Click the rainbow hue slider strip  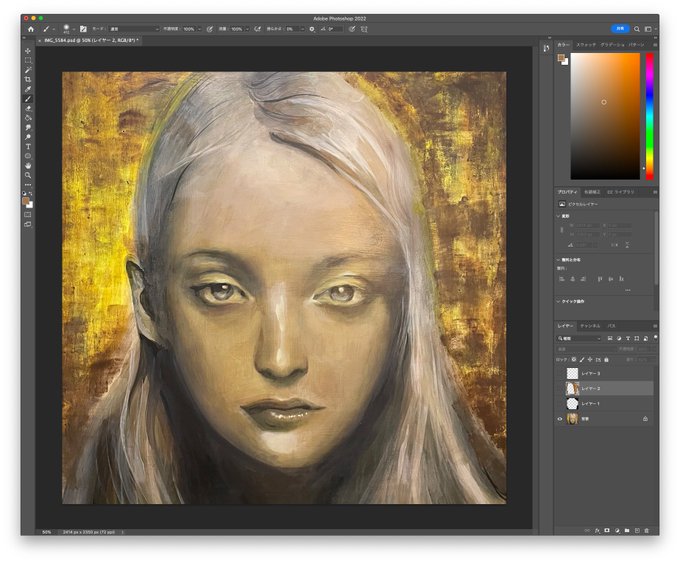[650, 116]
